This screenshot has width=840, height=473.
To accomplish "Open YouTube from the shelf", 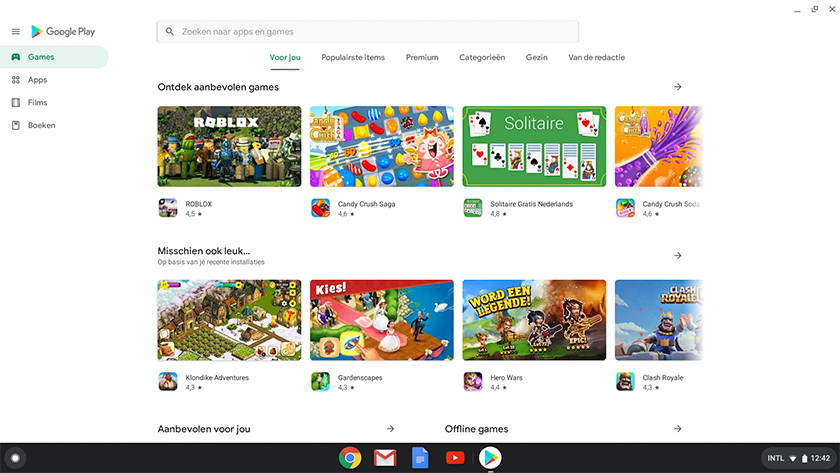I will [455, 458].
